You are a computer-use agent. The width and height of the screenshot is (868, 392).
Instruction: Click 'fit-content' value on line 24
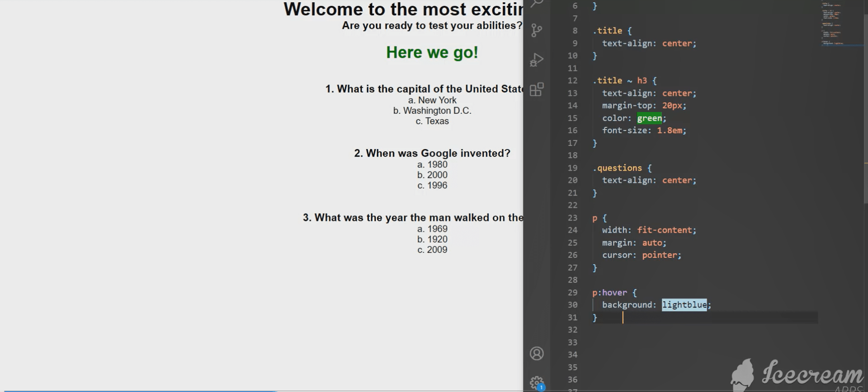(x=665, y=230)
